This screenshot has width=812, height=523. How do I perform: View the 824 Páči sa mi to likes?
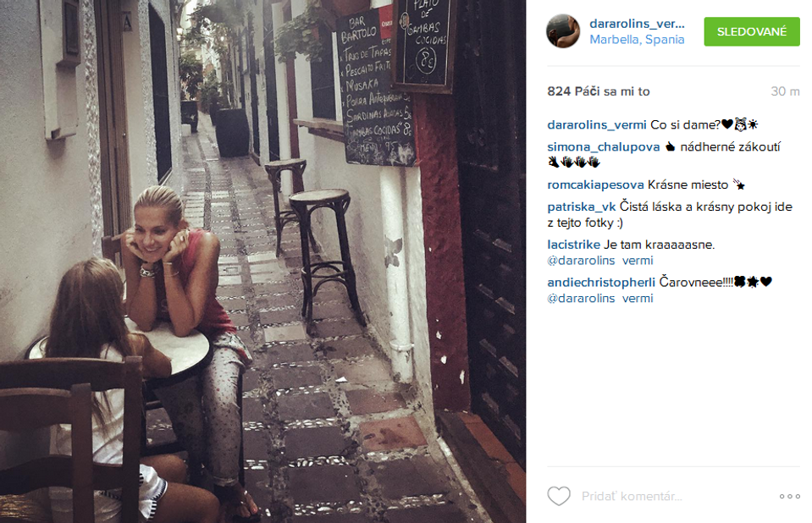(598, 91)
